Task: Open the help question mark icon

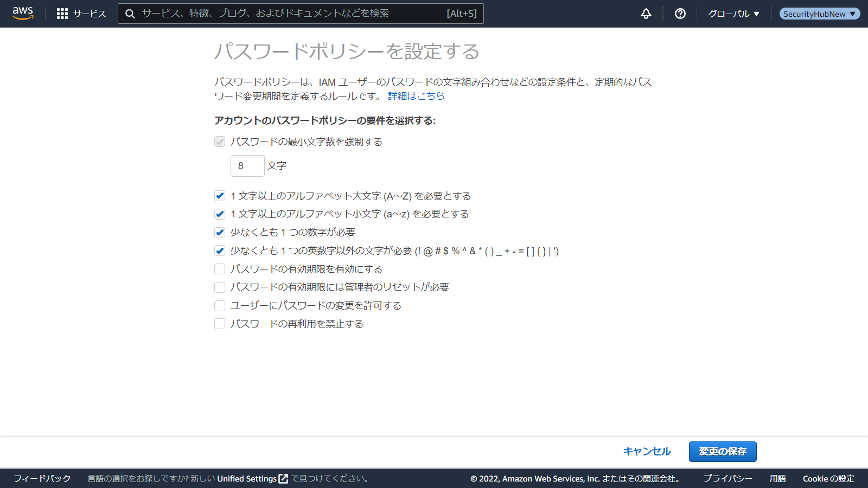Action: pos(680,14)
